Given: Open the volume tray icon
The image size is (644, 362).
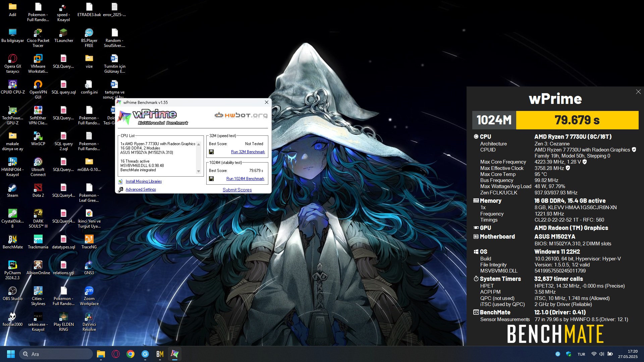Looking at the screenshot, I should click(601, 354).
